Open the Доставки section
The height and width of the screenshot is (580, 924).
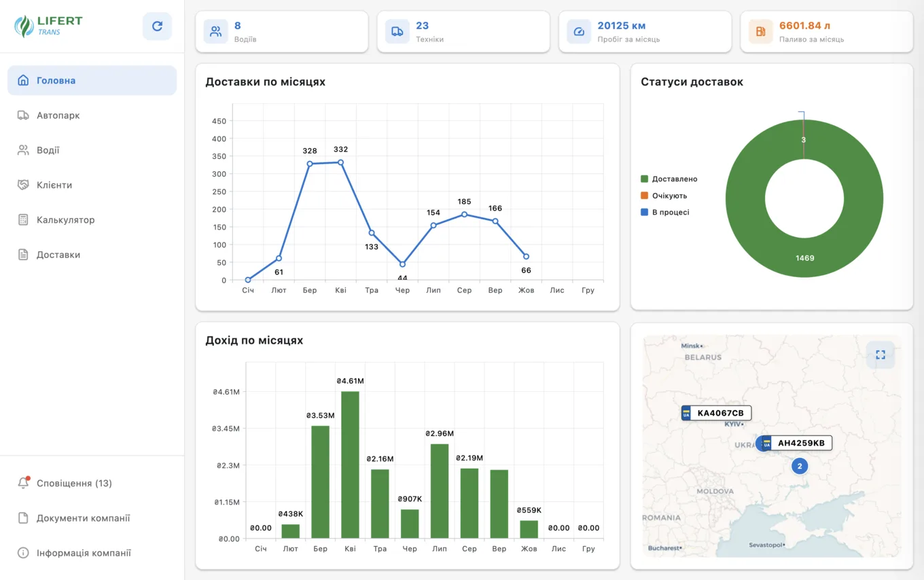(x=92, y=255)
